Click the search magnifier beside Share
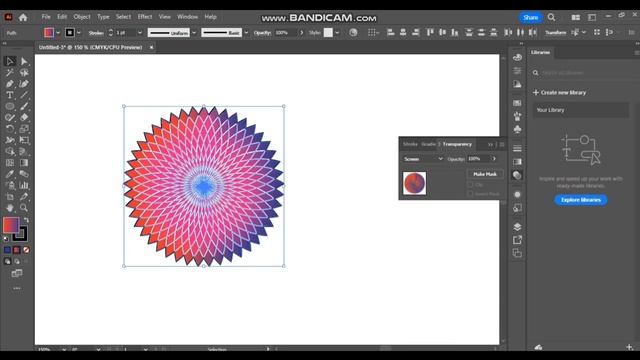The image size is (640, 360). [551, 17]
